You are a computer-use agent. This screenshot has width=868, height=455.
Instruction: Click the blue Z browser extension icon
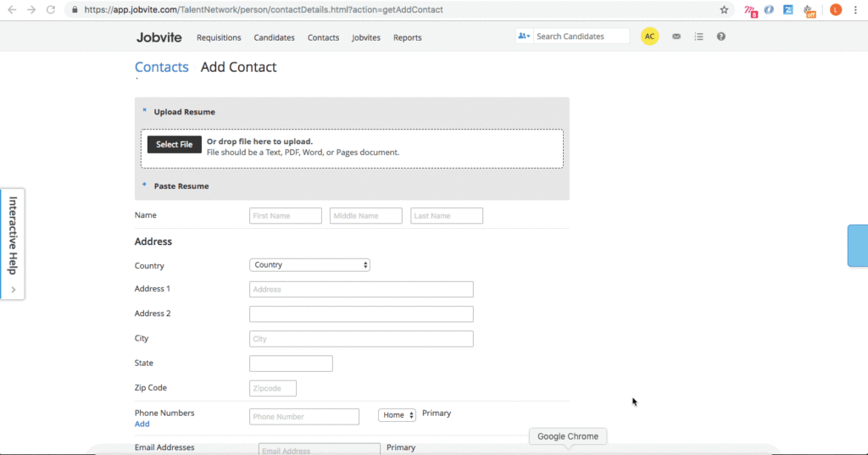pos(788,10)
